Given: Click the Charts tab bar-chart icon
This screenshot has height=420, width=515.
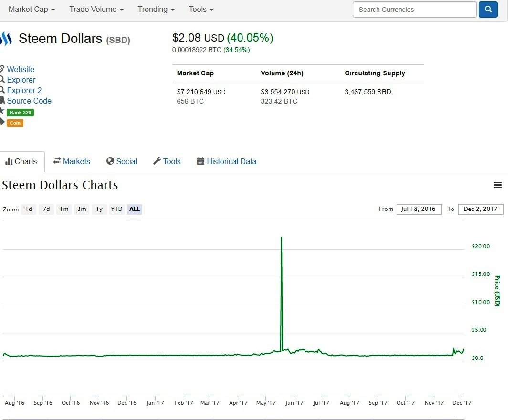Looking at the screenshot, I should pos(9,161).
